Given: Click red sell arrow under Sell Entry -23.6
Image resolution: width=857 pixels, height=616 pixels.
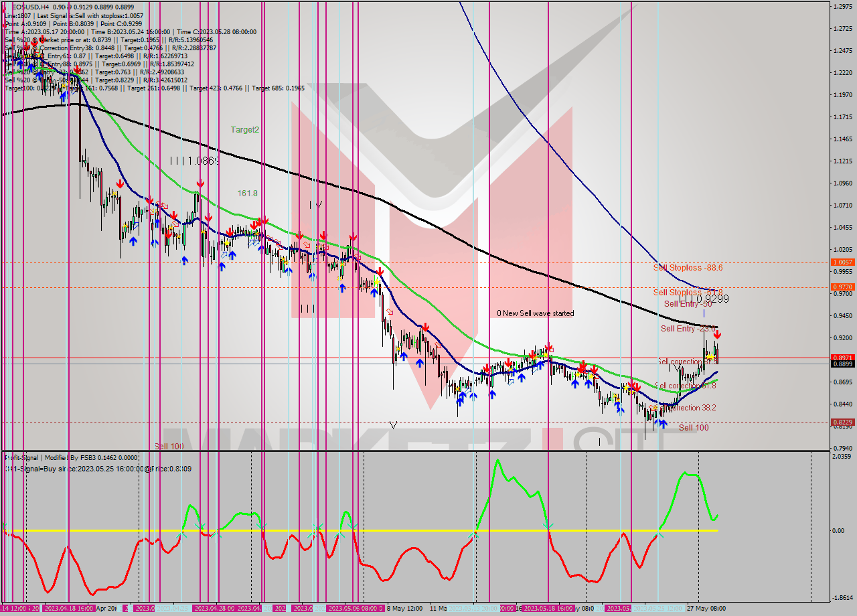Looking at the screenshot, I should tap(717, 334).
